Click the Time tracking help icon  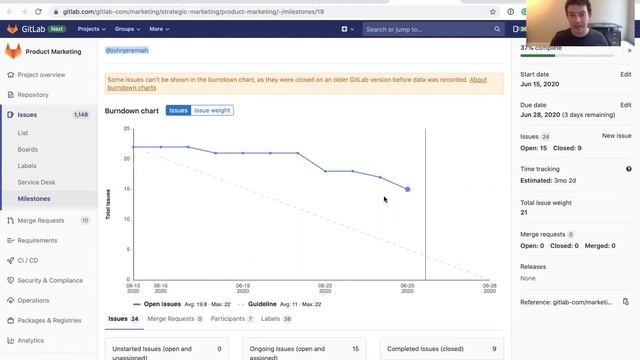[629, 169]
